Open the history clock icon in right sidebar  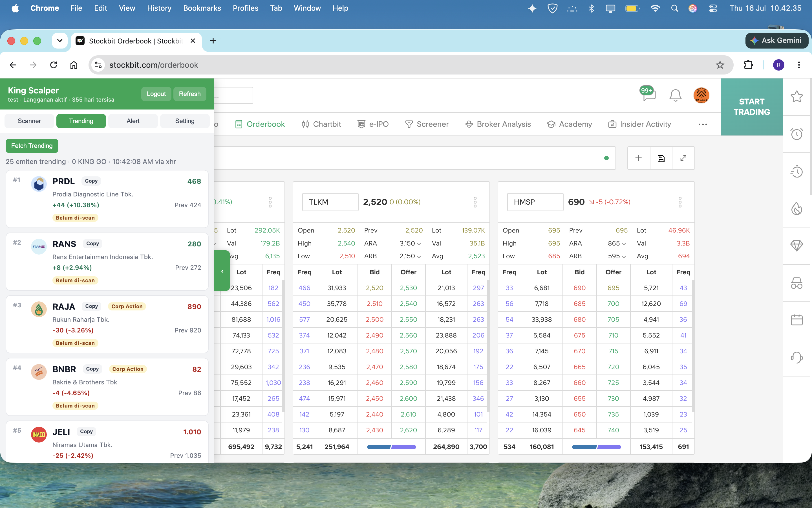[x=796, y=171]
